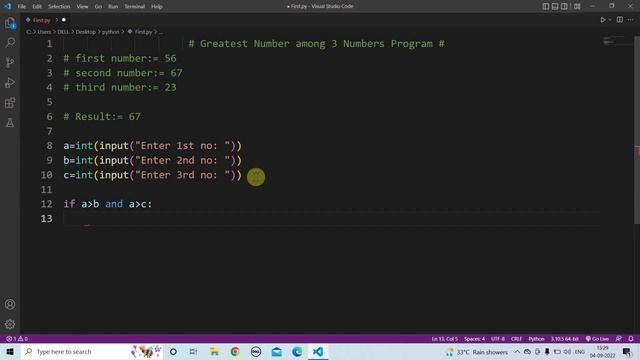The width and height of the screenshot is (640, 360).
Task: Open the Run menu
Action: 113,6
